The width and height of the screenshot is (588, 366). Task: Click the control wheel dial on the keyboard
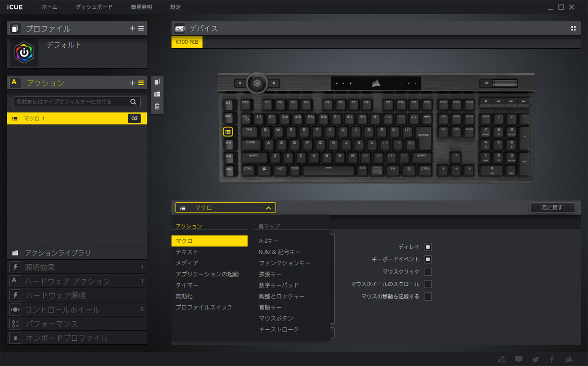(256, 83)
